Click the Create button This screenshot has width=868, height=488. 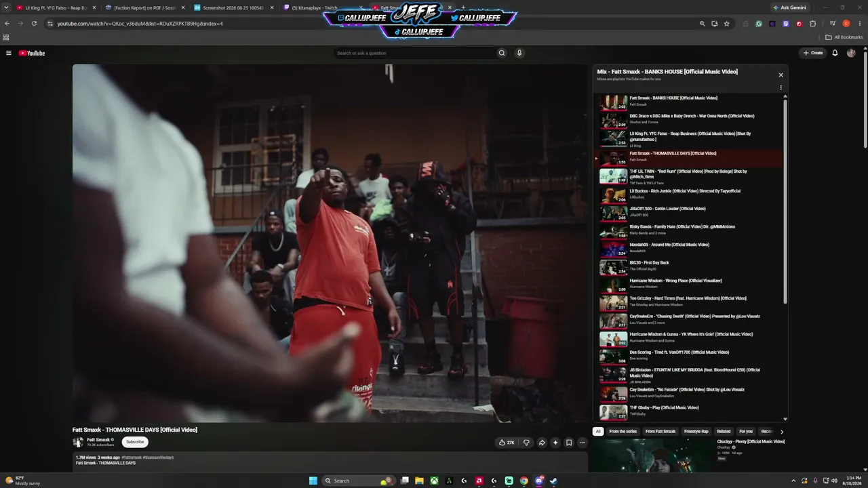click(813, 53)
